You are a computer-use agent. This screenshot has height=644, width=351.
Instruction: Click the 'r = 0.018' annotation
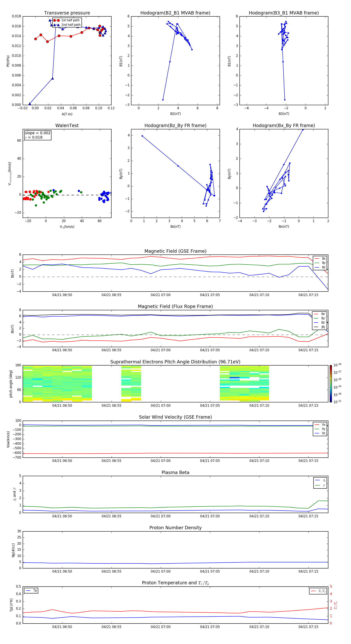pos(34,137)
